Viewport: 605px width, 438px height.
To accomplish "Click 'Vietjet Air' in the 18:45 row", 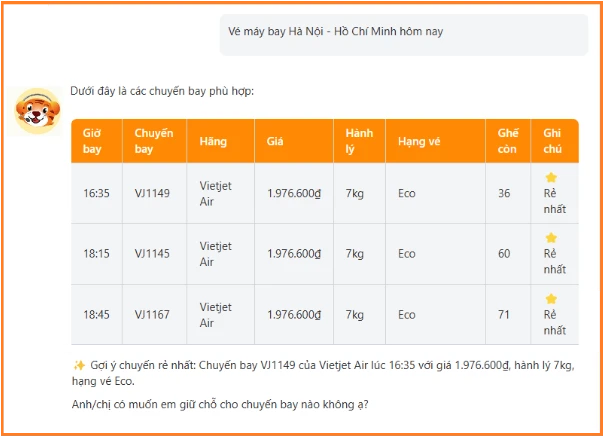I will [x=215, y=315].
